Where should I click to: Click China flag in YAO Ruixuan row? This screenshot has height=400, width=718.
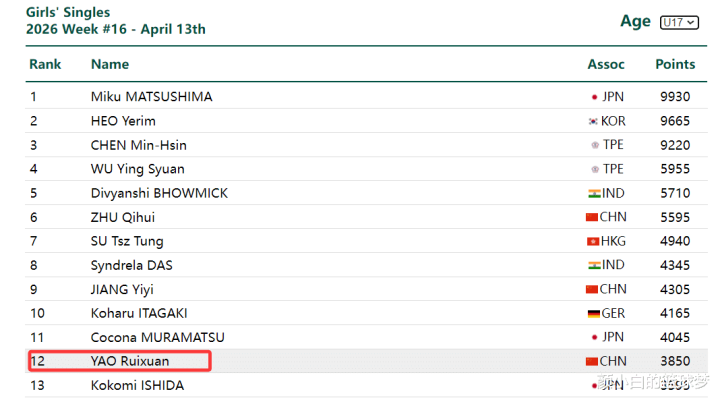[592, 361]
